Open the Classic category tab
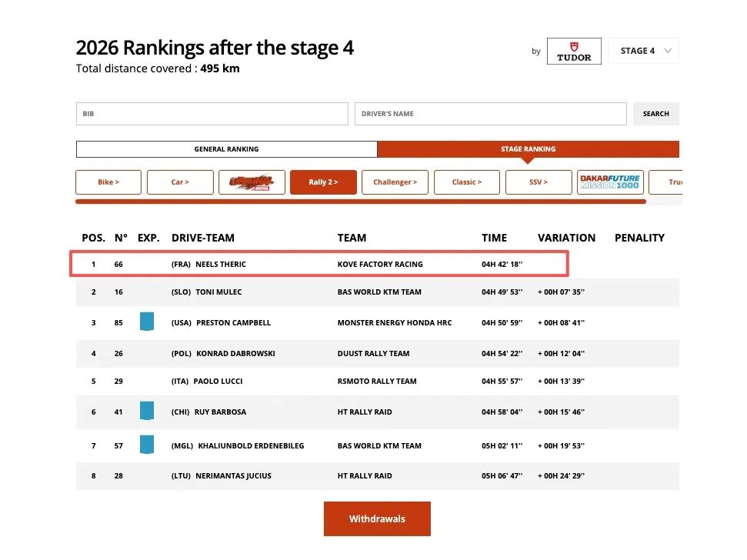 tap(466, 182)
